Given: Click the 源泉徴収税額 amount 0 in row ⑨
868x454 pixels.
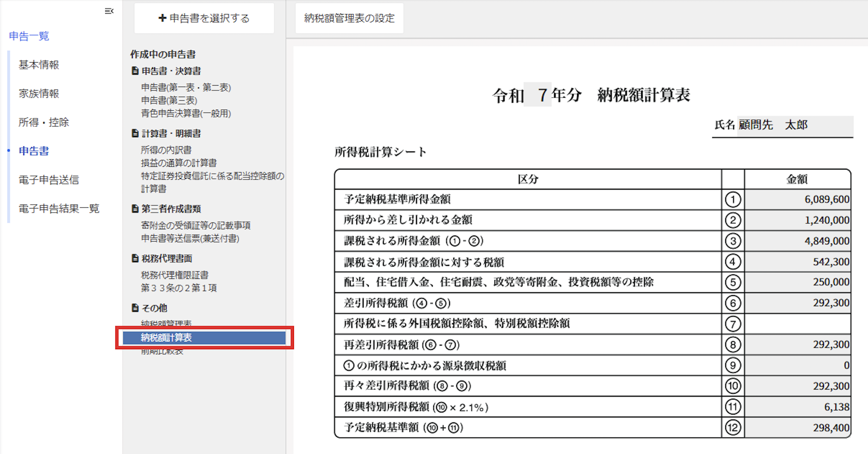Looking at the screenshot, I should (798, 365).
